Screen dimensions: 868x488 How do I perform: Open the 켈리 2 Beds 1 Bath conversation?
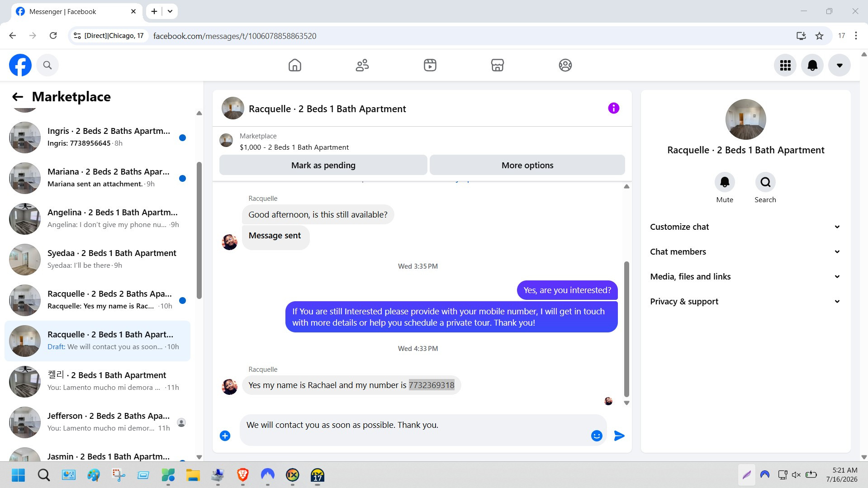(97, 382)
